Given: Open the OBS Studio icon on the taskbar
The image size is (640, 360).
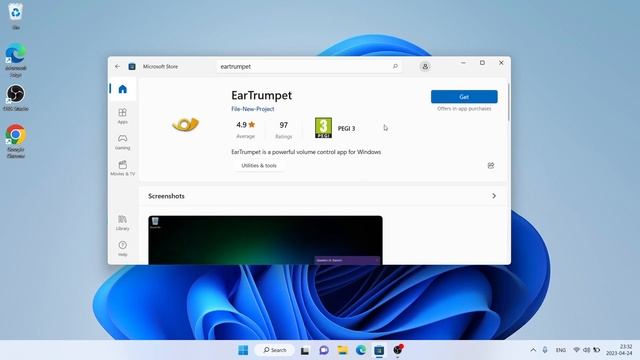Looking at the screenshot, I should (x=398, y=350).
